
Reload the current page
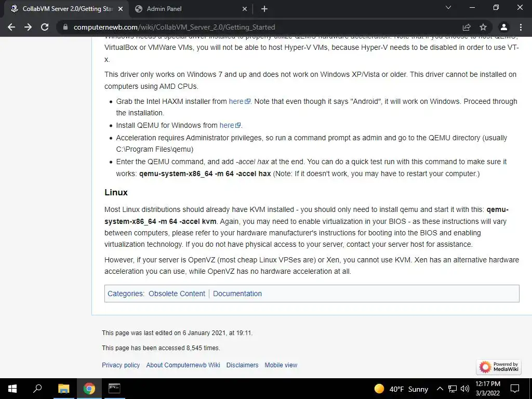coord(45,27)
